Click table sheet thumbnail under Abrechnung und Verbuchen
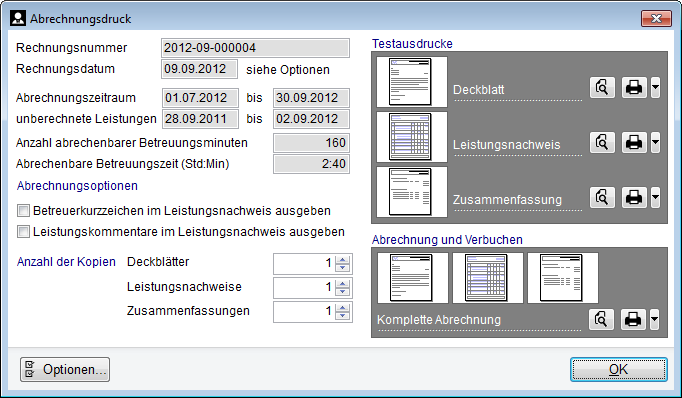The height and width of the screenshot is (398, 682). tap(488, 278)
